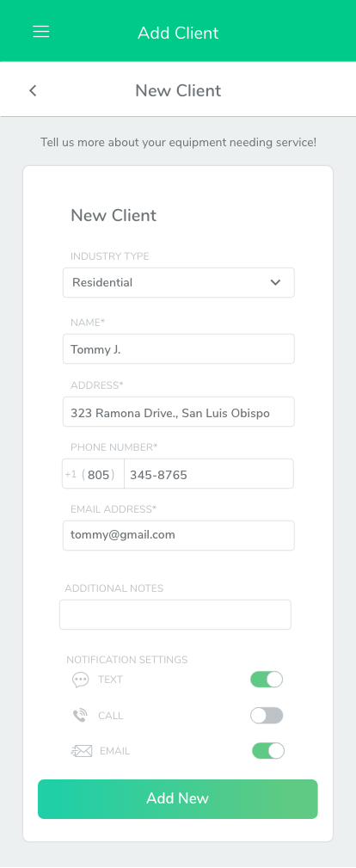Disable the Email notifications toggle
Viewport: 356px width, 868px height.
[268, 751]
